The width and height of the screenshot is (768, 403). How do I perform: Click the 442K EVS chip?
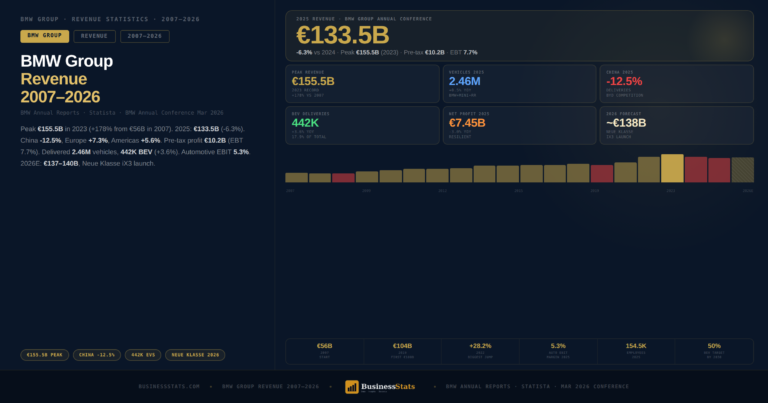143,355
